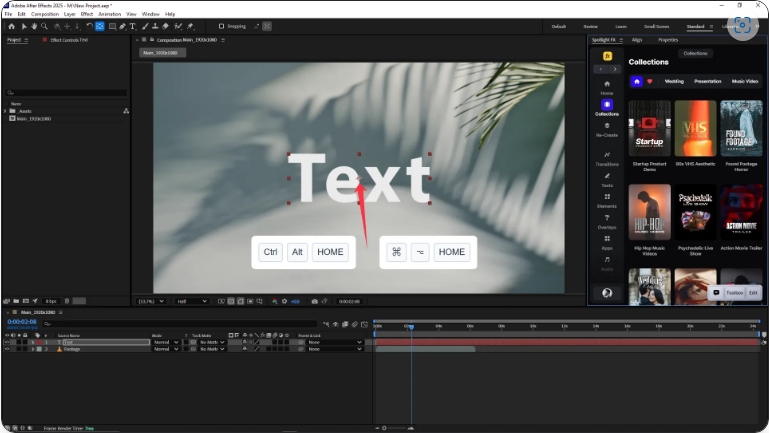769x433 pixels.
Task: Open the Track Matte dropdown for Text layer
Action: pos(212,342)
